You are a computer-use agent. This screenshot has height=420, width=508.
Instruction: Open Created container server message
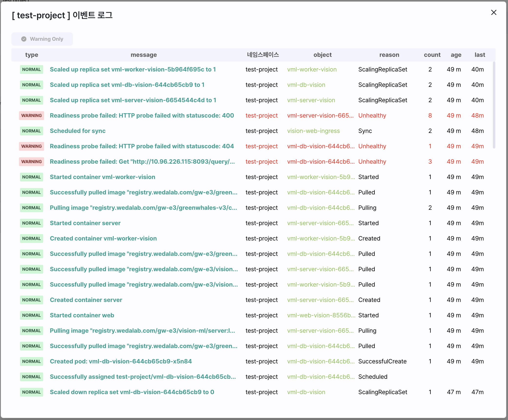[x=86, y=300]
